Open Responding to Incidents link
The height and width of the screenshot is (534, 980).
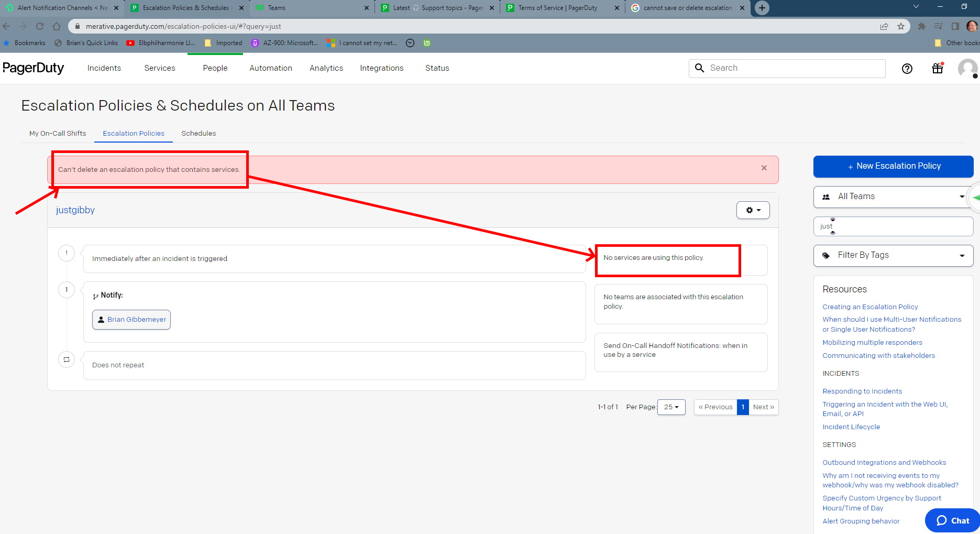[862, 391]
